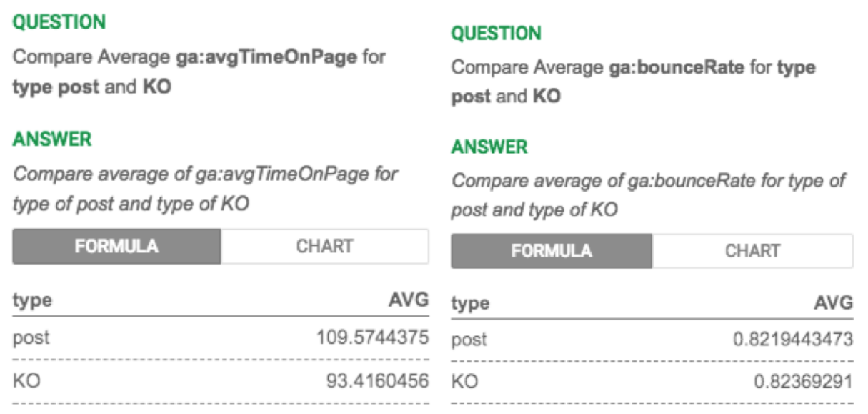
Task: Select FORMULA tab in bounceRate panel
Action: click(552, 251)
